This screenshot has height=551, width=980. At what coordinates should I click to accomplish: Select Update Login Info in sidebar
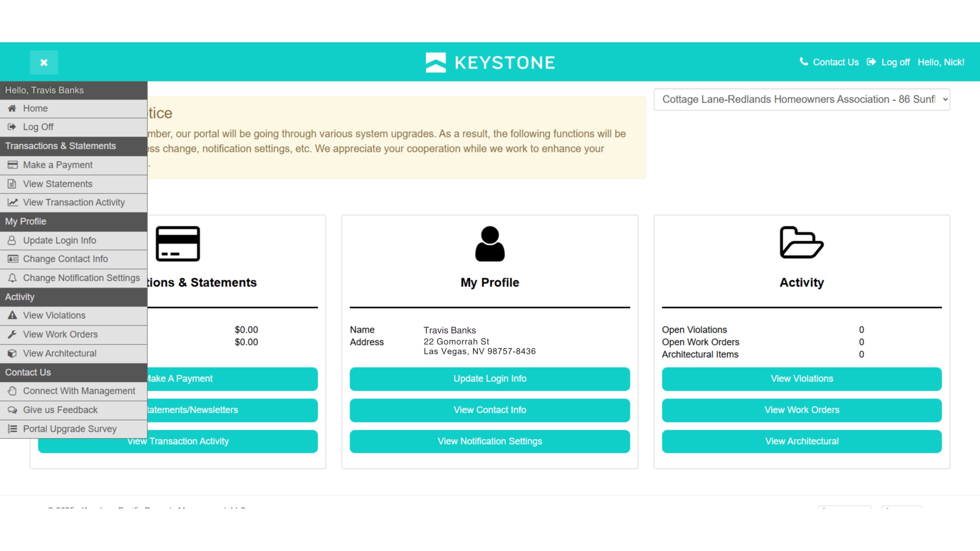(x=73, y=241)
